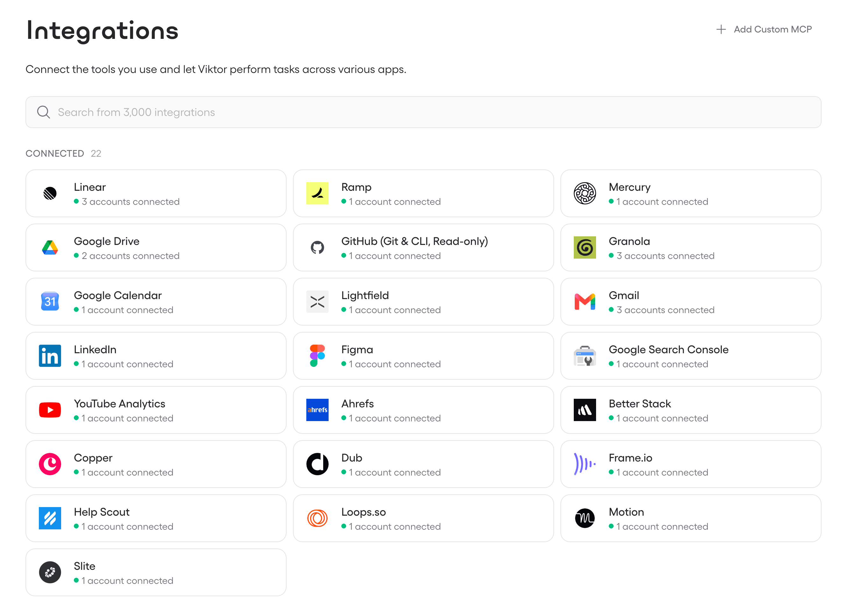868x609 pixels.
Task: Click the Mercury logo icon
Action: [x=585, y=193]
